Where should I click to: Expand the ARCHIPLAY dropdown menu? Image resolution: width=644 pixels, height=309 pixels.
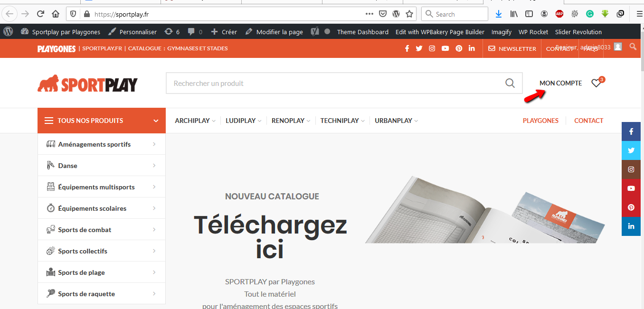click(195, 121)
